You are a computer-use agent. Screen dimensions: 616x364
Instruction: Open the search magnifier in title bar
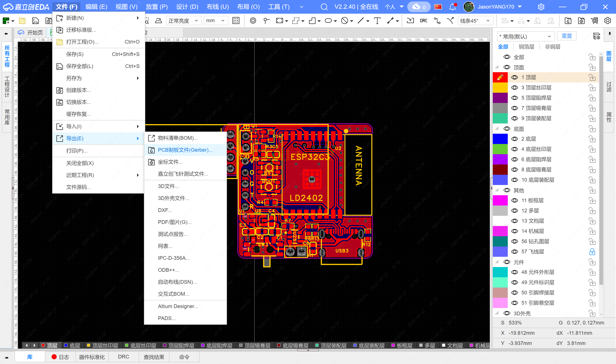pos(324,7)
